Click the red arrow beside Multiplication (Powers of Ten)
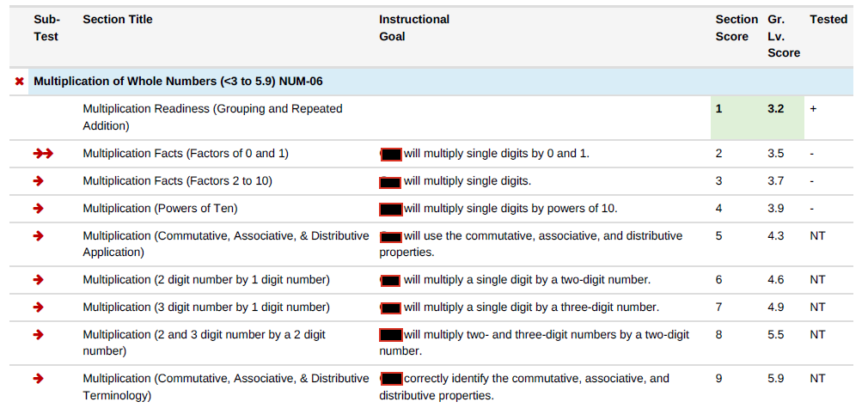868x414 pixels. (x=38, y=209)
